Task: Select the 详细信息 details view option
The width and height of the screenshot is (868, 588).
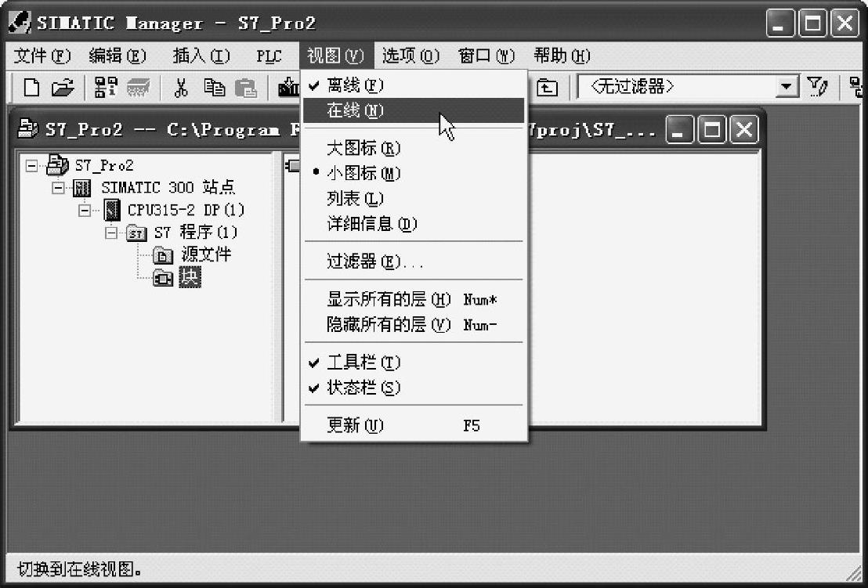Action: tap(414, 223)
